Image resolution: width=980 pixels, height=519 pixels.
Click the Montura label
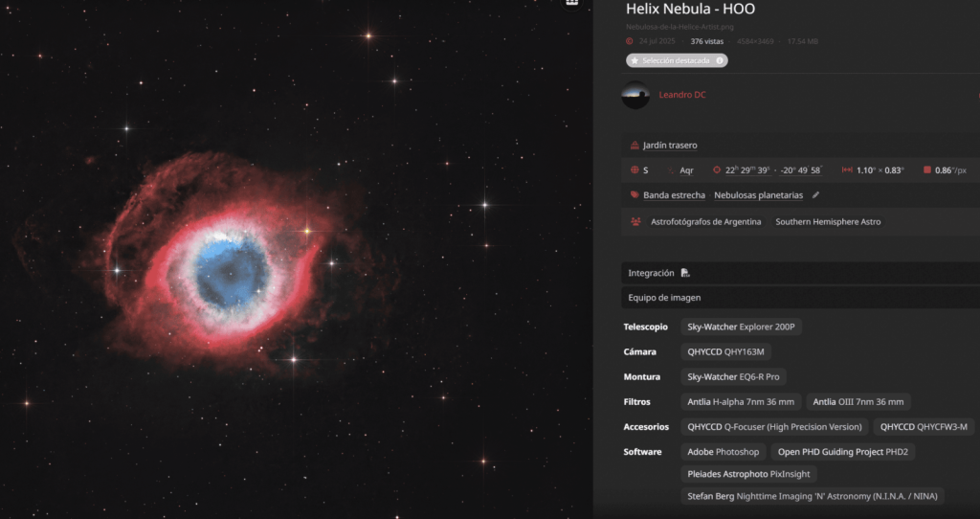click(x=642, y=376)
